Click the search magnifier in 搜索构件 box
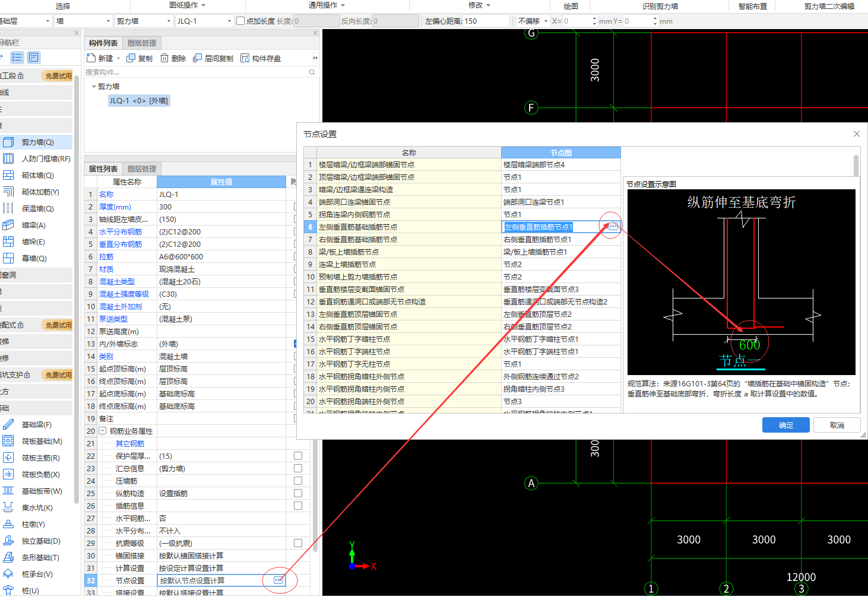This screenshot has width=868, height=597. click(312, 72)
